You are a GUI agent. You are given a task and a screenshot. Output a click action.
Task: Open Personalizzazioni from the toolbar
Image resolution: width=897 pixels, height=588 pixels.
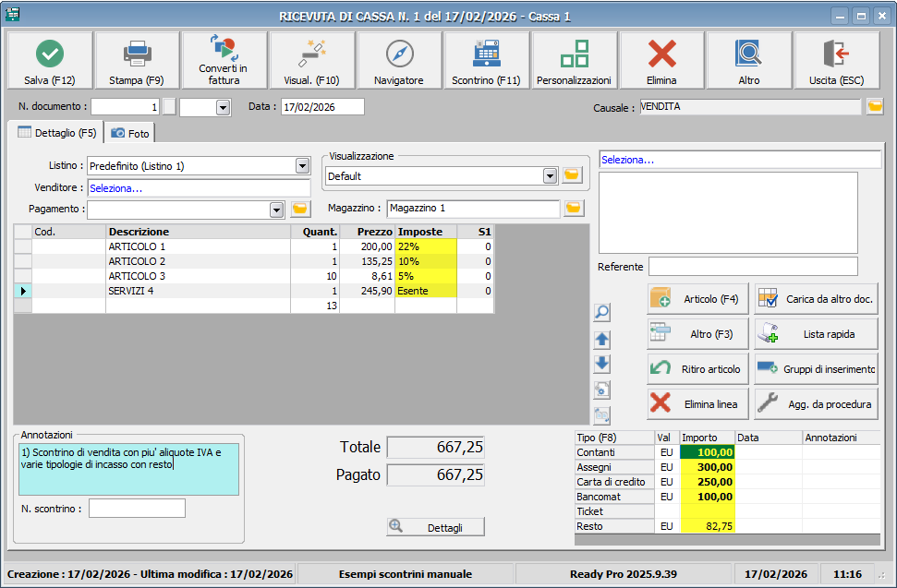[x=574, y=54]
